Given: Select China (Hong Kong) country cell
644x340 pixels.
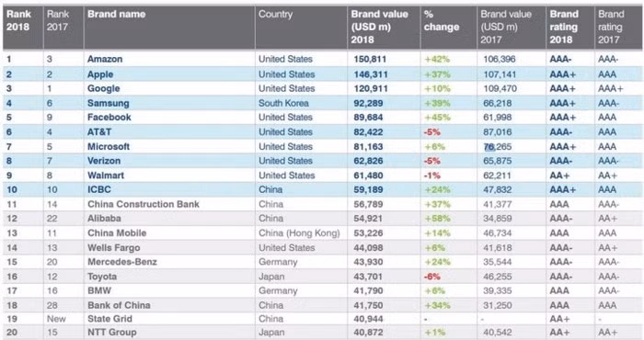Looking at the screenshot, I should click(299, 233).
